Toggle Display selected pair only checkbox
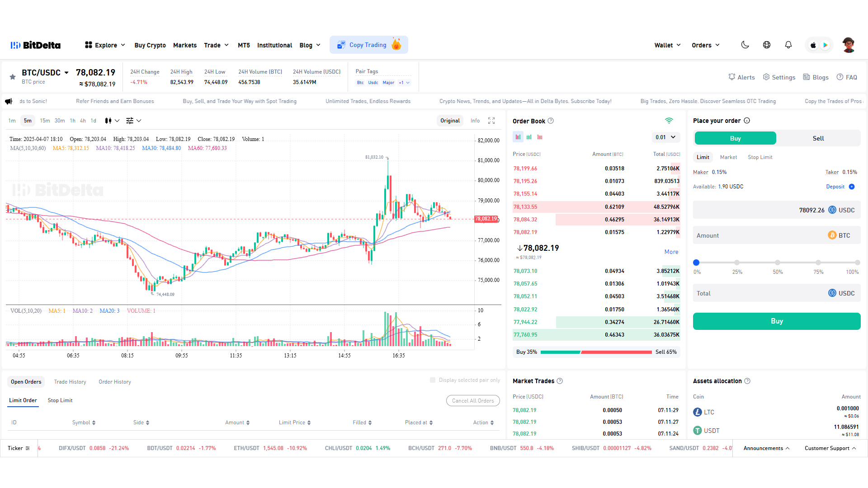This screenshot has height=488, width=868. pyautogui.click(x=433, y=380)
